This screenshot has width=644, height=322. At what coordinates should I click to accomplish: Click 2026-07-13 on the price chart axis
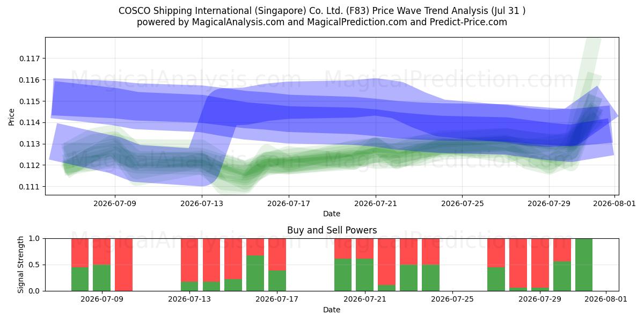click(202, 204)
